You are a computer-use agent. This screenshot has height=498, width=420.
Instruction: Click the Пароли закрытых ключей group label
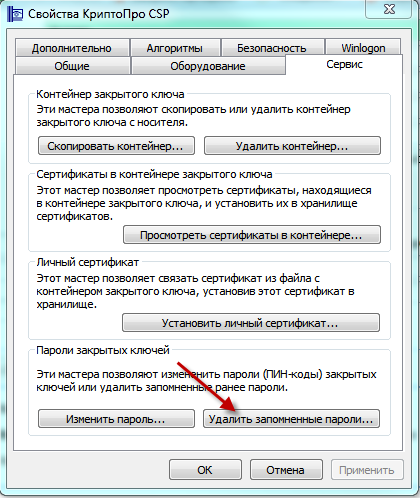103,350
